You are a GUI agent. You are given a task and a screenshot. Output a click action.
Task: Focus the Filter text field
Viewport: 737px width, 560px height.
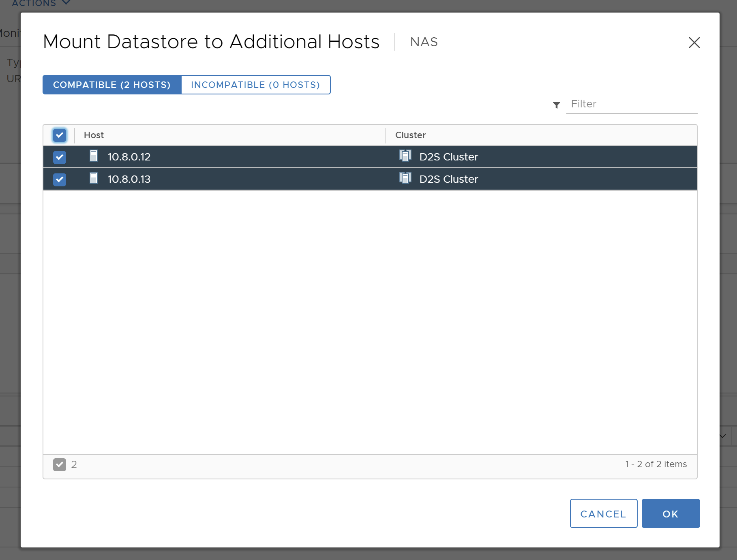coord(632,104)
